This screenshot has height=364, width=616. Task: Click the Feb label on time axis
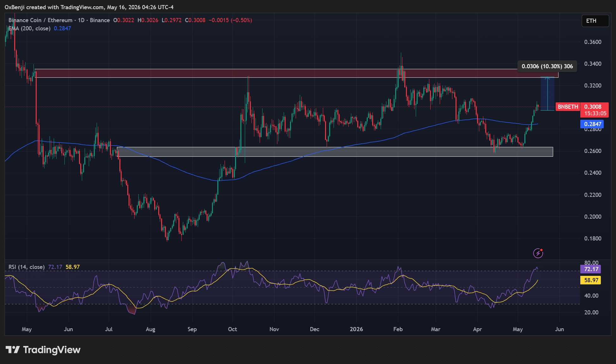398,329
